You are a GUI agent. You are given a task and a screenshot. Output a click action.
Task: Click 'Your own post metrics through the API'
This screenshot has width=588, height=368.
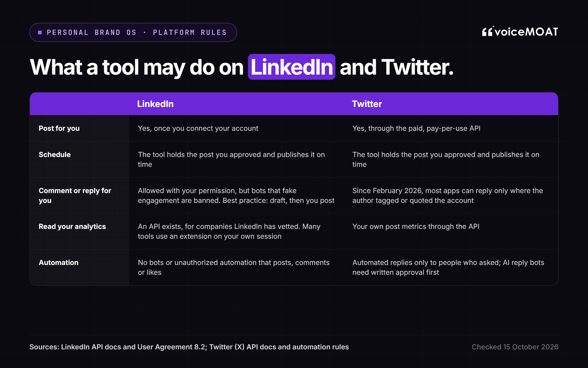click(416, 226)
